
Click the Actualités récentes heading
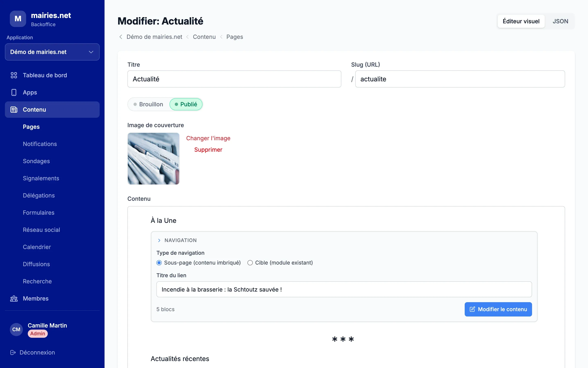[x=180, y=359]
